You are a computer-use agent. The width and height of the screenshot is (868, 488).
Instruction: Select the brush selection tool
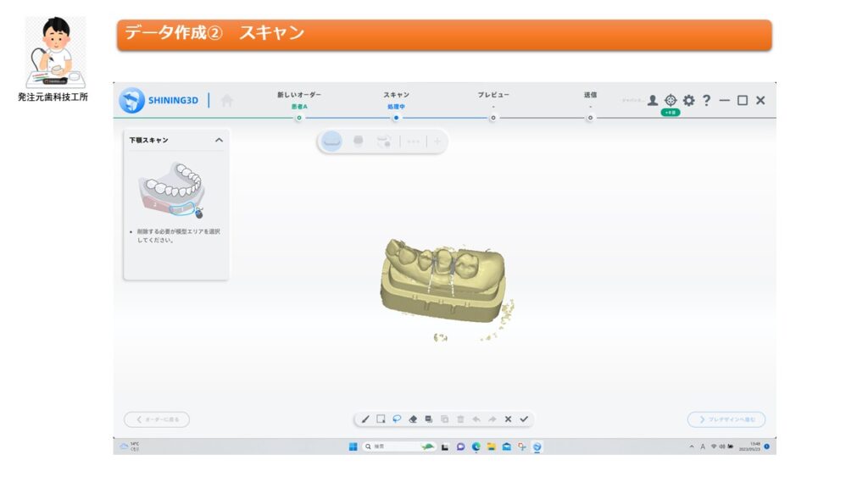click(x=365, y=419)
